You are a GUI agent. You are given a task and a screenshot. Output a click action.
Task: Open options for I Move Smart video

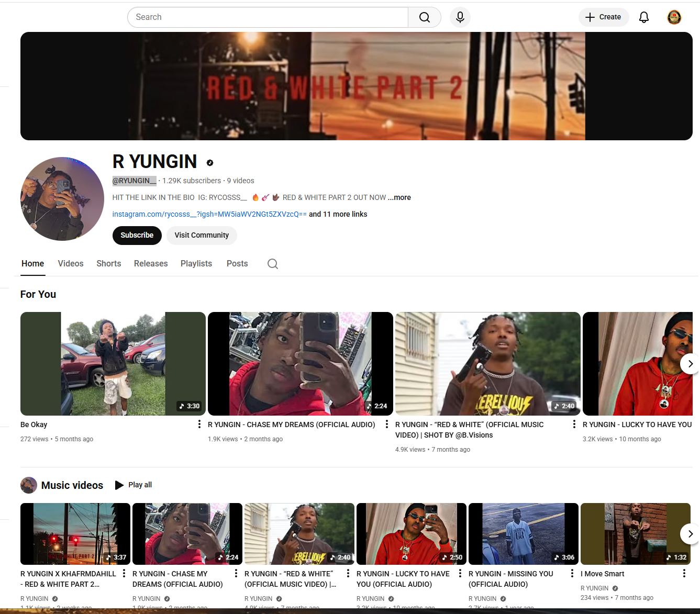pos(684,574)
